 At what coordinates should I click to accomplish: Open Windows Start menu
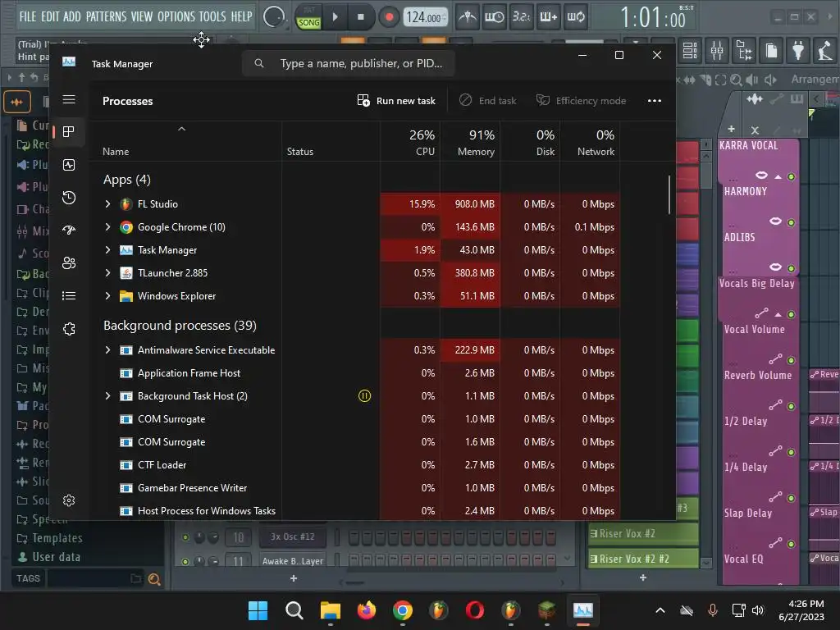pos(258,610)
